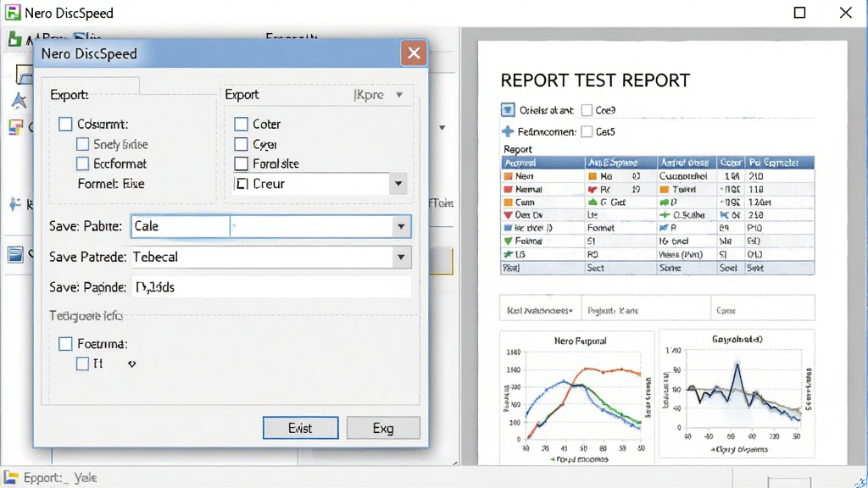
Task: Maximize the Nero DiscSpeed window
Action: tap(799, 12)
